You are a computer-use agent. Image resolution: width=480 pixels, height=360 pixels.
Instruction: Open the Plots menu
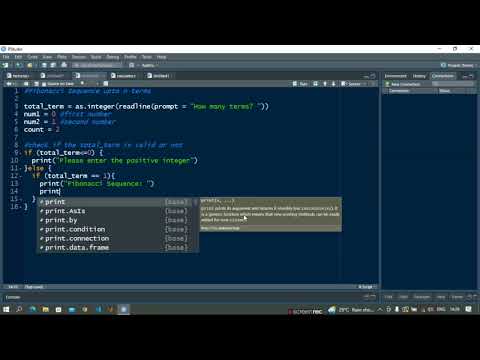[x=62, y=57]
